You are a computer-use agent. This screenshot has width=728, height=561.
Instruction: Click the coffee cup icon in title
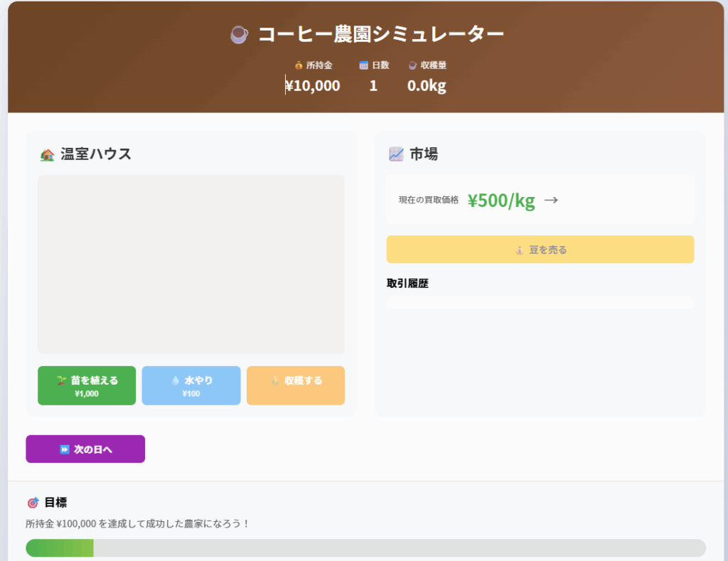[x=240, y=34]
